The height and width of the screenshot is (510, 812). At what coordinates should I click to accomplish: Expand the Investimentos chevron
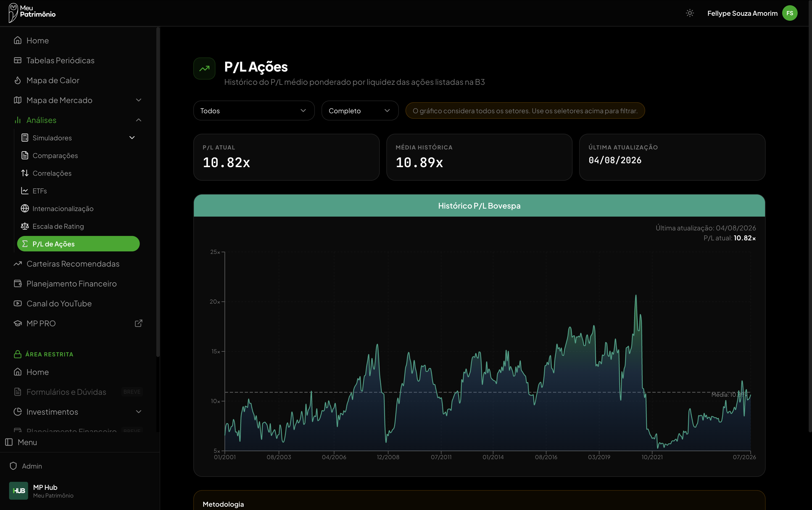(139, 412)
